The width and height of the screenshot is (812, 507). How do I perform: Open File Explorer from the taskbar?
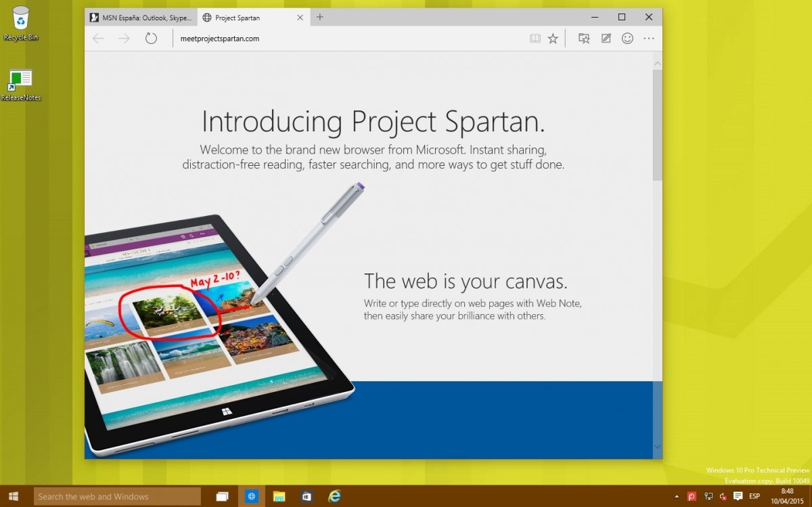pos(279,496)
